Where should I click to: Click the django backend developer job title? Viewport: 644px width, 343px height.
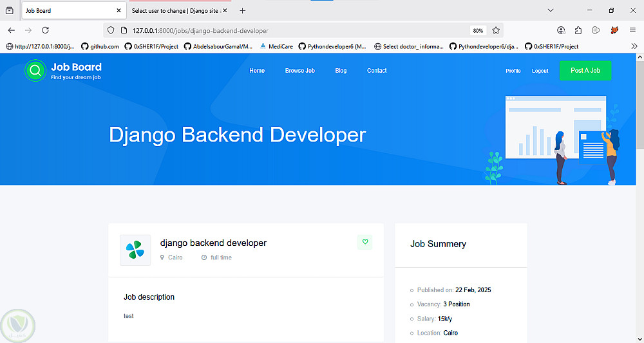tap(213, 243)
